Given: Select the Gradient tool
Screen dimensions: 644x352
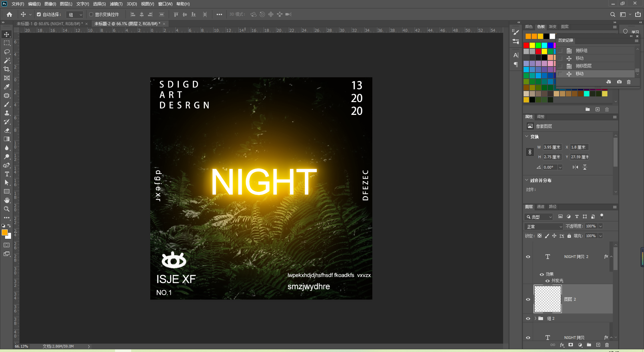Looking at the screenshot, I should 7,139.
